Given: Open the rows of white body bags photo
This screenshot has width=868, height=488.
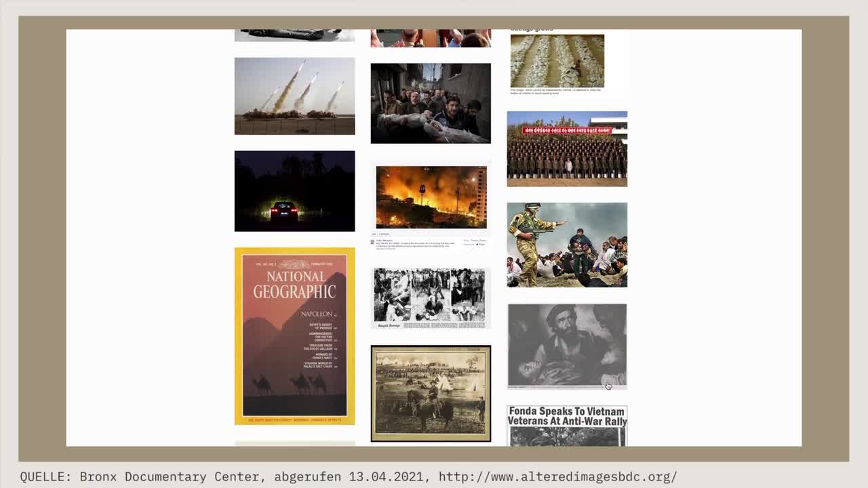Looking at the screenshot, I should tap(557, 61).
